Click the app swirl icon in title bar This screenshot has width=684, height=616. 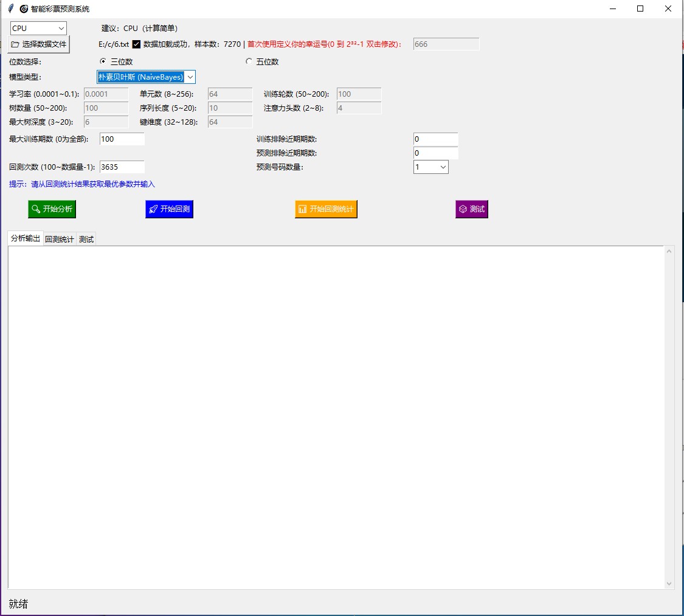point(24,9)
